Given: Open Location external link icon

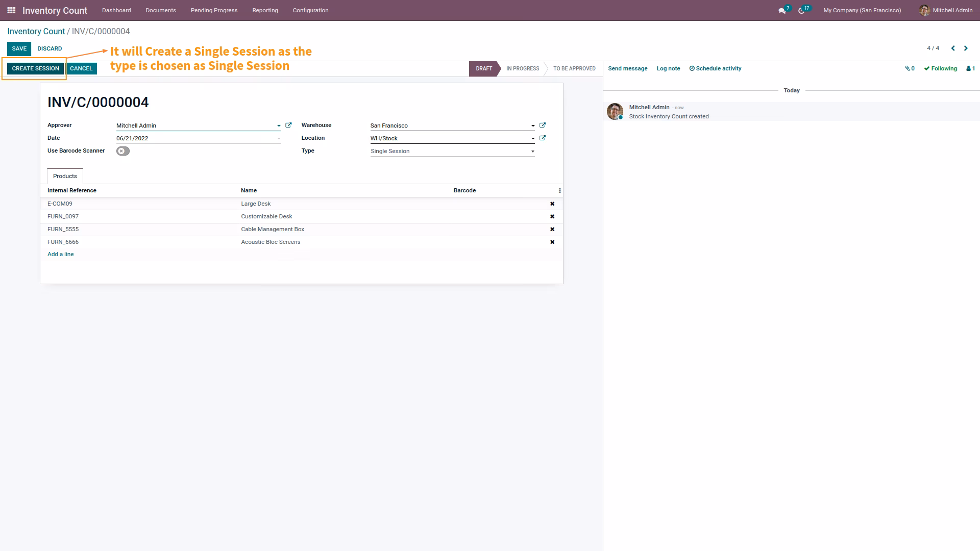Looking at the screenshot, I should (543, 138).
